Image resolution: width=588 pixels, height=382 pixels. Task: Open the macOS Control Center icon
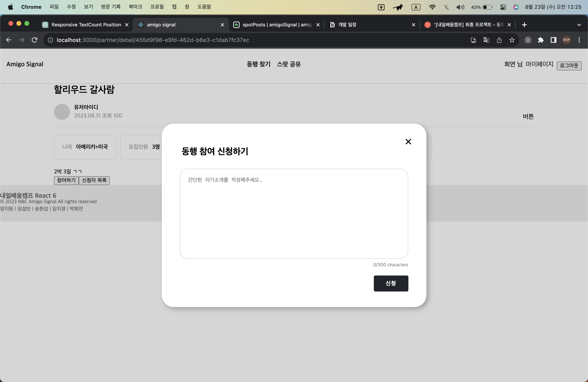coord(503,7)
